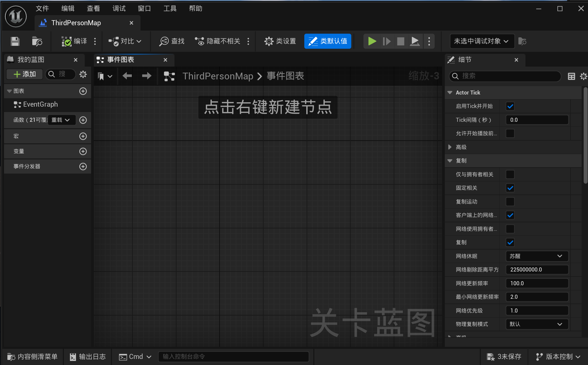Click the save blueprint floppy disk icon
This screenshot has width=588, height=365.
pyautogui.click(x=15, y=41)
